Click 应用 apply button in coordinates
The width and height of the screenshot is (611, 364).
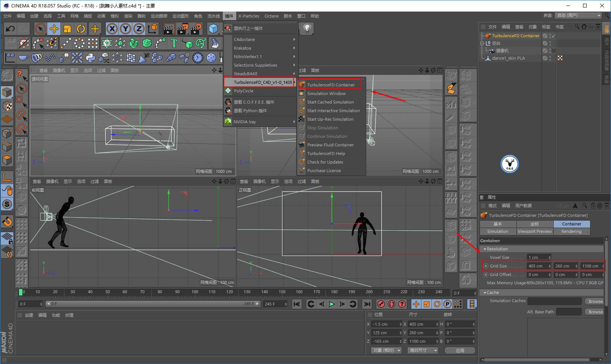tap(460, 351)
